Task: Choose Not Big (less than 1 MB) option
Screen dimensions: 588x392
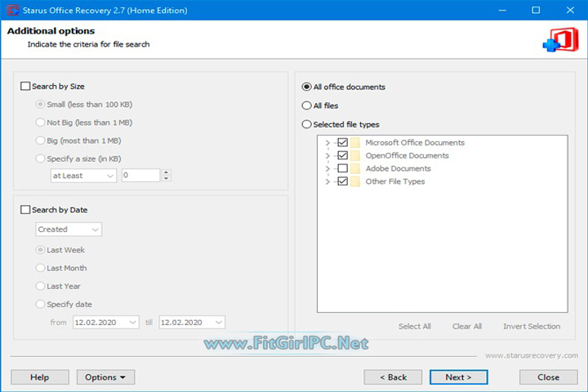Action: (x=40, y=122)
